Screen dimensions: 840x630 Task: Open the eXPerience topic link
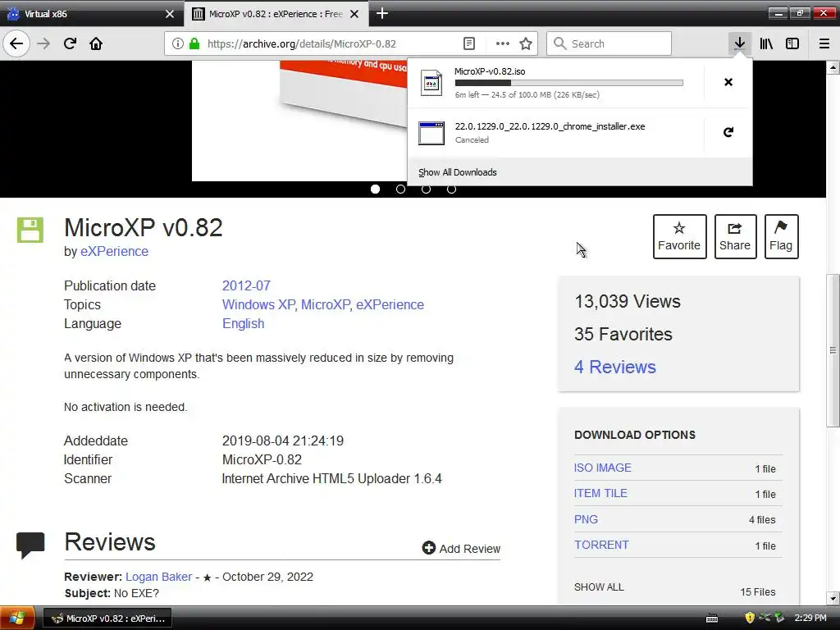click(x=390, y=304)
